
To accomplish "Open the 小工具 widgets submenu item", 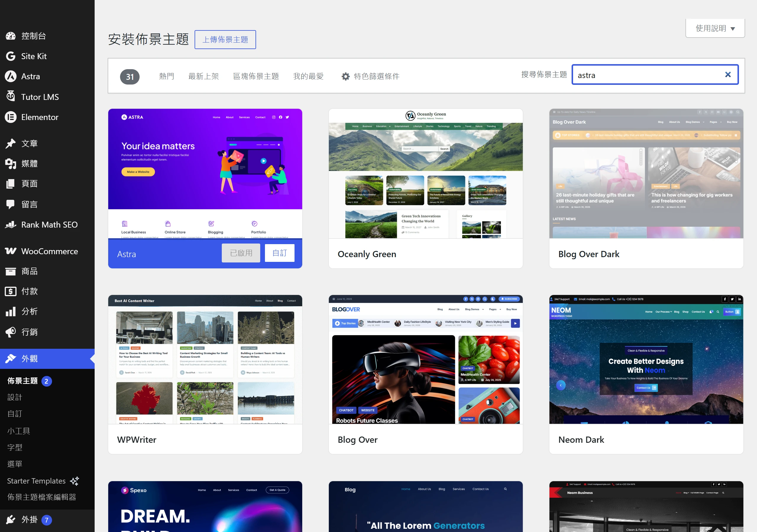I will coord(19,431).
